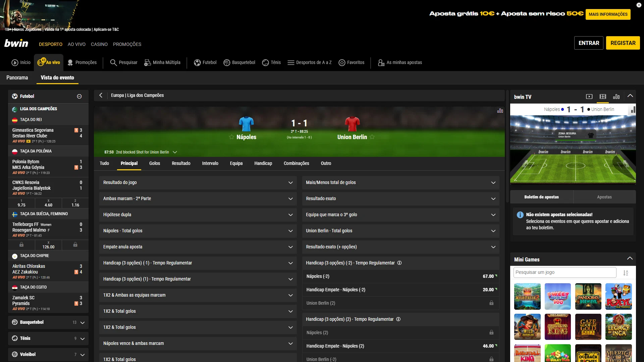644x362 pixels.
Task: Click MAIS INFORMAÇÕES promo button
Action: pos(608,14)
